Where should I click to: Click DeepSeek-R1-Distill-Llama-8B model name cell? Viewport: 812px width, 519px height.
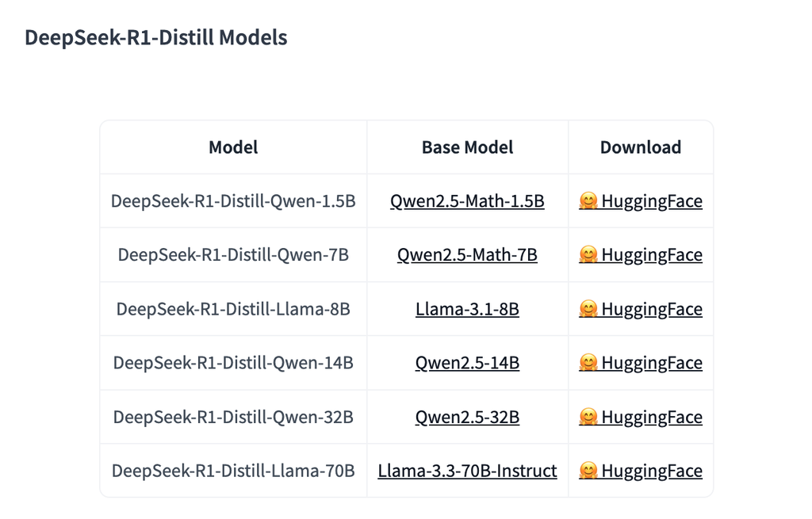click(233, 309)
